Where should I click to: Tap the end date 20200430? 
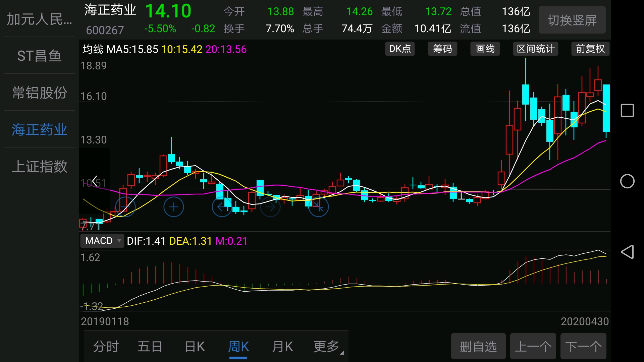click(585, 321)
